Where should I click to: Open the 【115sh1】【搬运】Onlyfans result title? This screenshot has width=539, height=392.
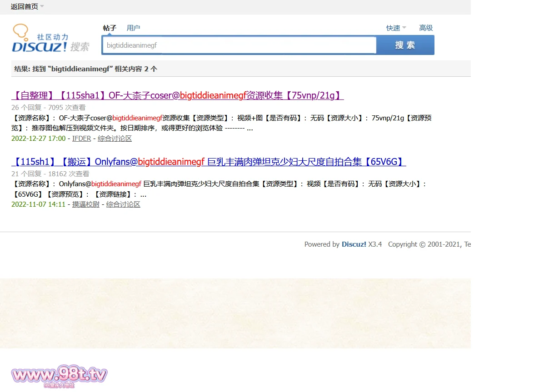tap(209, 161)
